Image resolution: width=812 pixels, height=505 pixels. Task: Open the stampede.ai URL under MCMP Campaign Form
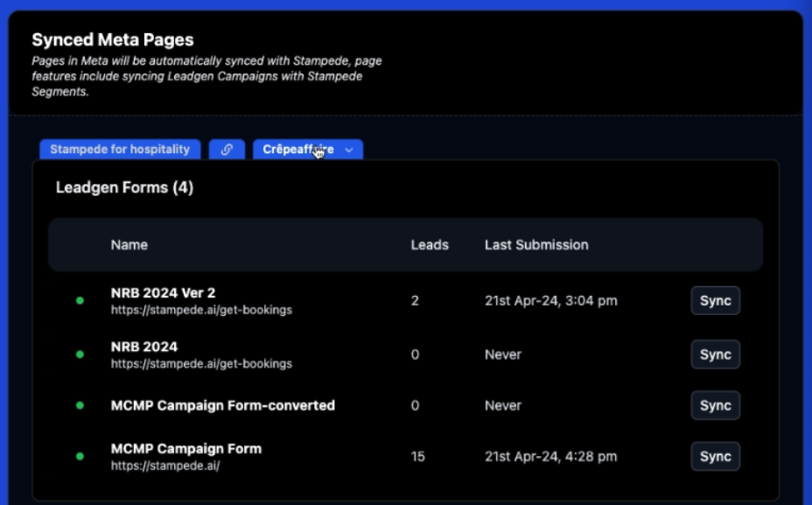pos(165,466)
